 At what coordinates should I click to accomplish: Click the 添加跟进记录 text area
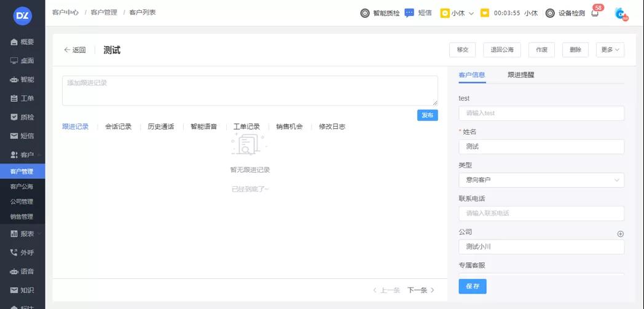point(249,90)
